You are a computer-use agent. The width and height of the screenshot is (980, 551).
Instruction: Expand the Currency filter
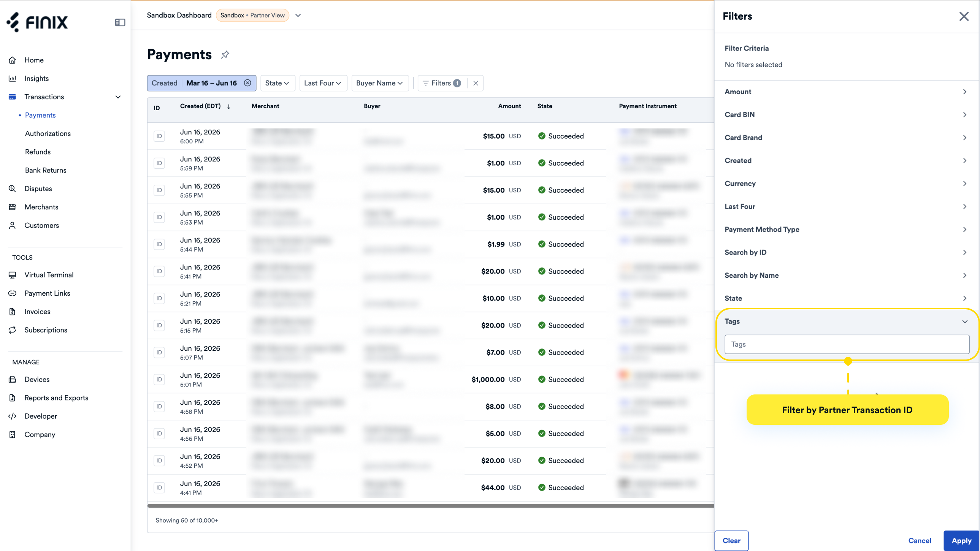tap(846, 184)
